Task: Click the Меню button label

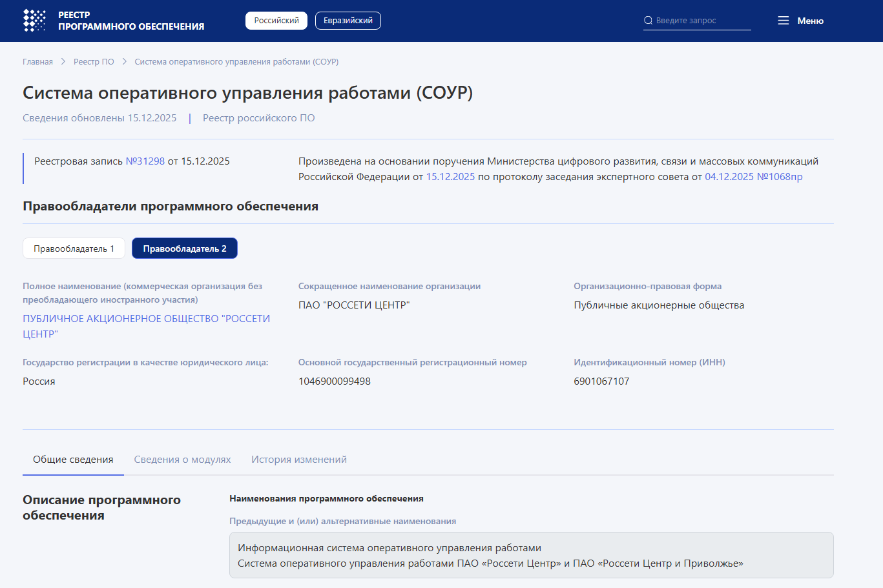Action: coord(810,21)
